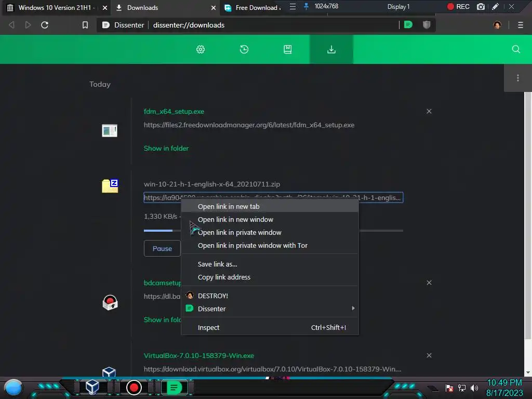The width and height of the screenshot is (532, 399).
Task: Remove bdcamsetup entry from the list
Action: point(429,283)
